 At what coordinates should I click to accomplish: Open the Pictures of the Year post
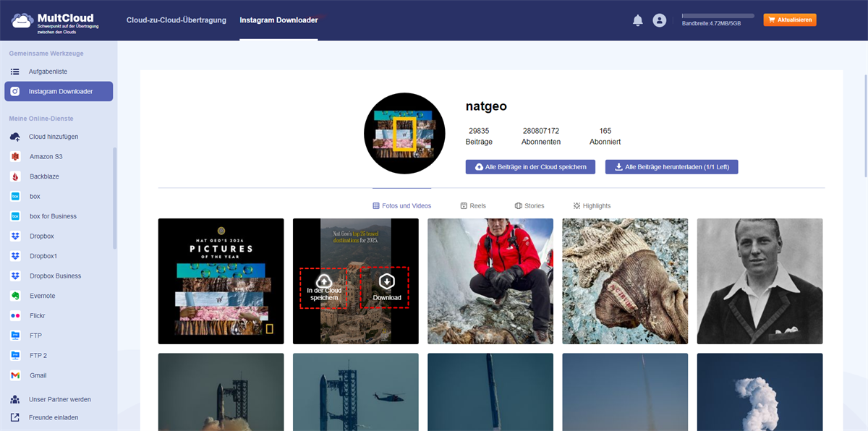tap(221, 281)
